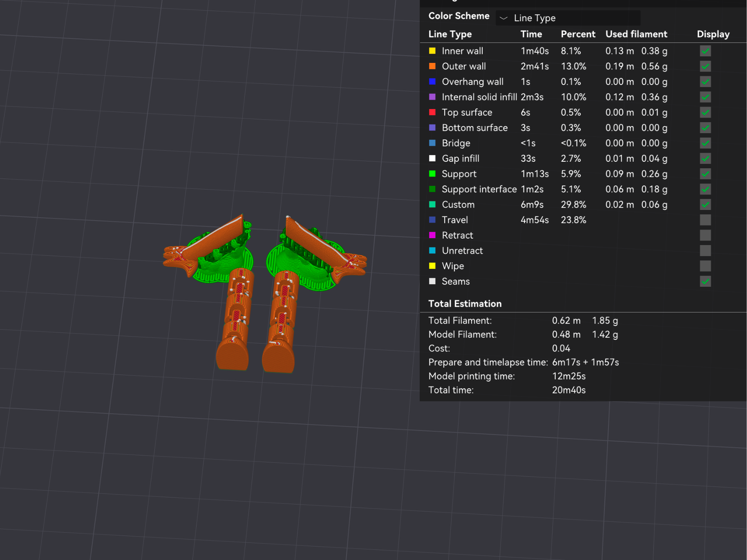This screenshot has height=560, width=747.
Task: Click the yellow Wipe color swatch
Action: point(432,266)
